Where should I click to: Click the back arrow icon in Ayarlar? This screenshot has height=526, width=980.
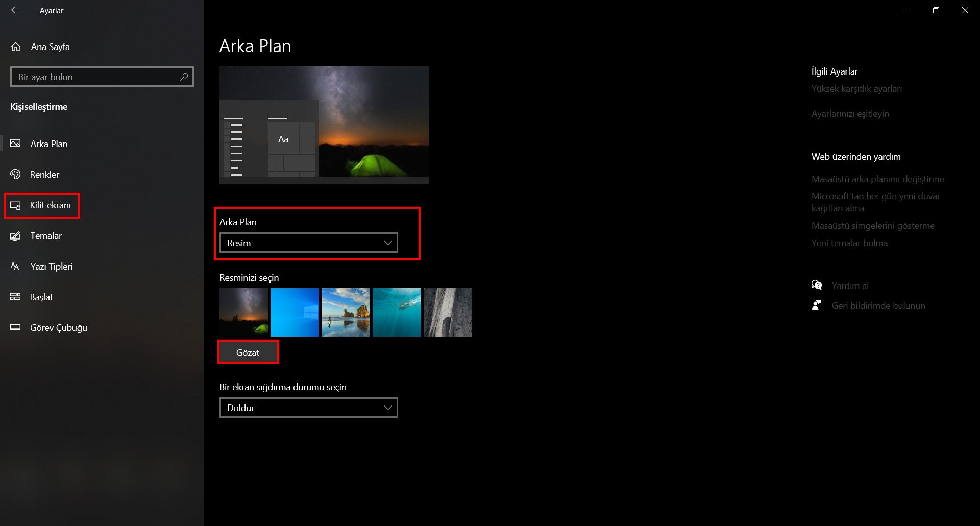click(x=15, y=10)
